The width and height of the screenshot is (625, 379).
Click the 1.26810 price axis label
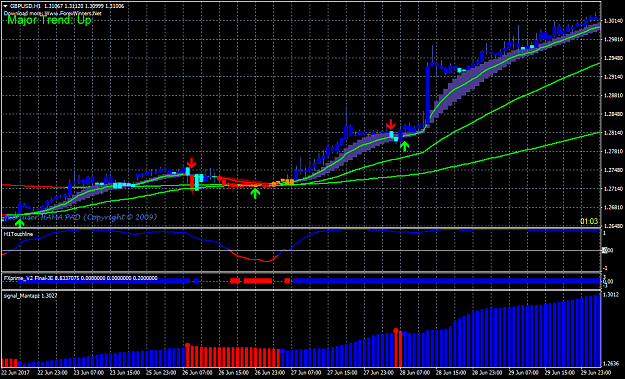point(613,208)
